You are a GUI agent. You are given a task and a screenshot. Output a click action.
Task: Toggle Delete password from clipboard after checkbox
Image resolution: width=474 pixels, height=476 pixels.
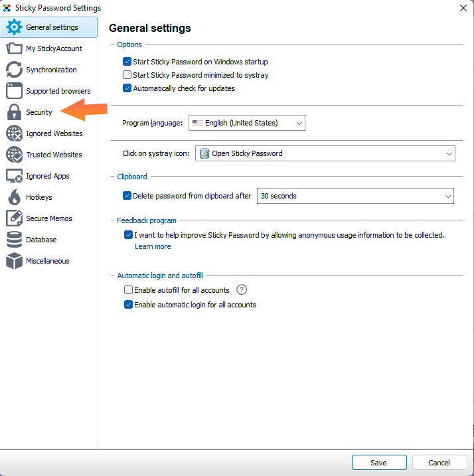click(127, 195)
